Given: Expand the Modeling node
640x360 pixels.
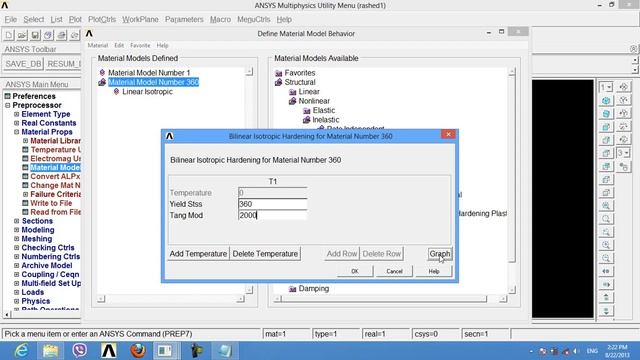Looking at the screenshot, I should pyautogui.click(x=16, y=230).
